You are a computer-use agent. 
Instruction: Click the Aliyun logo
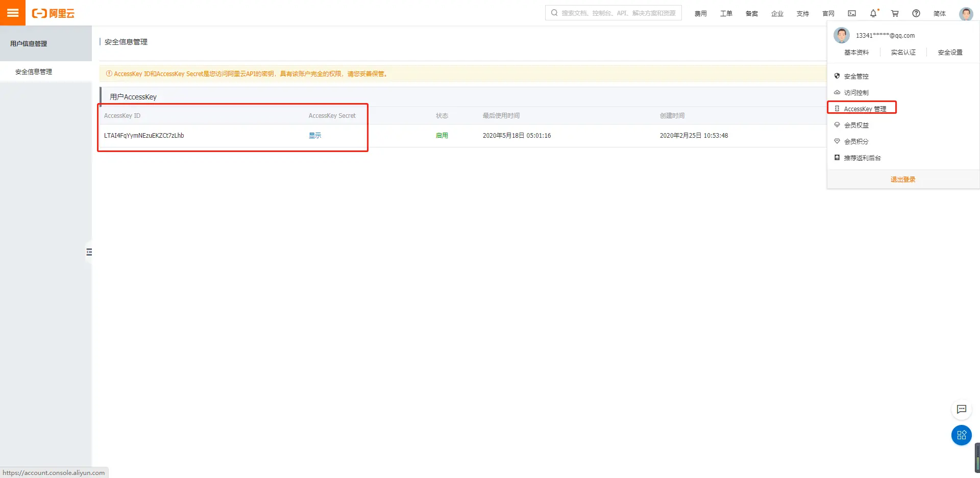tap(53, 13)
